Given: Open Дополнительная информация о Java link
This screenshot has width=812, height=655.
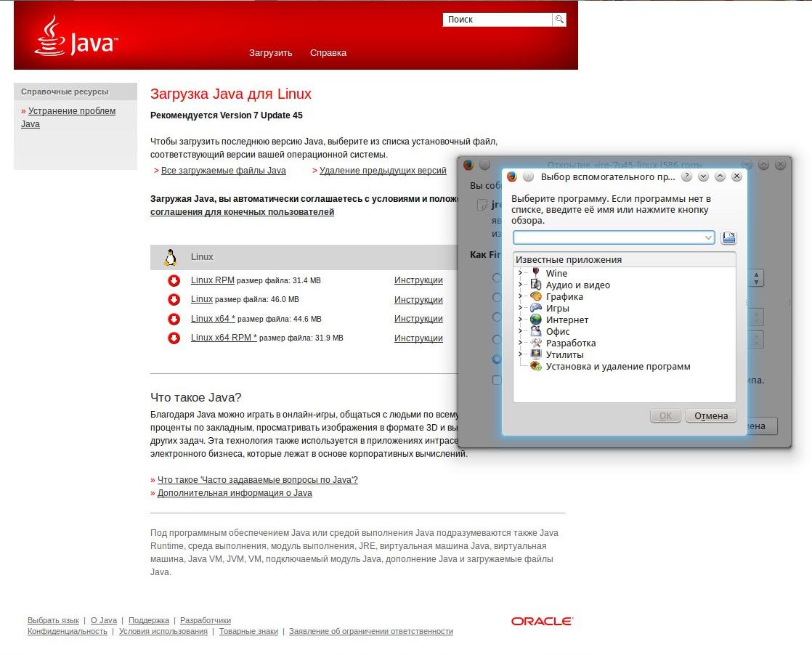Looking at the screenshot, I should 235,493.
